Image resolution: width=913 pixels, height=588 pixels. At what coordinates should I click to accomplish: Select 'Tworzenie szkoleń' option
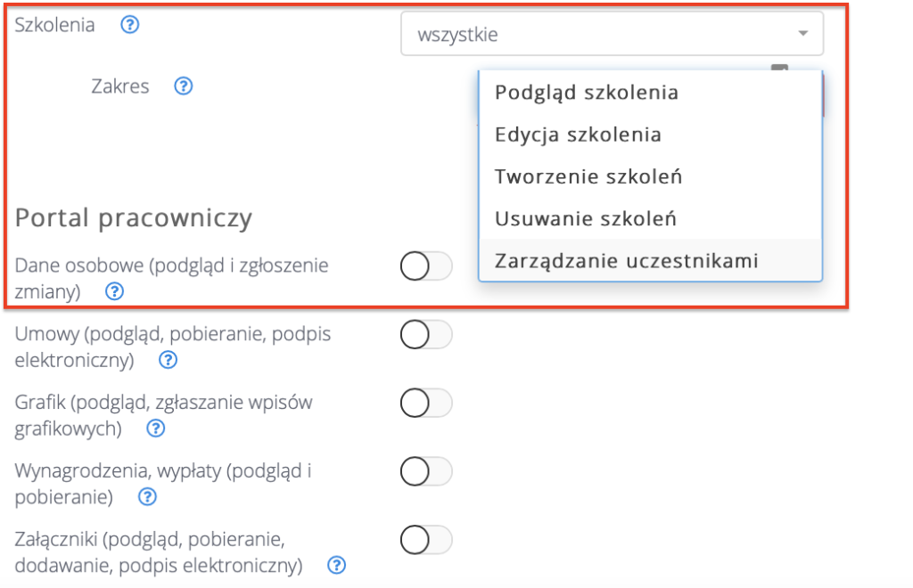coord(588,176)
